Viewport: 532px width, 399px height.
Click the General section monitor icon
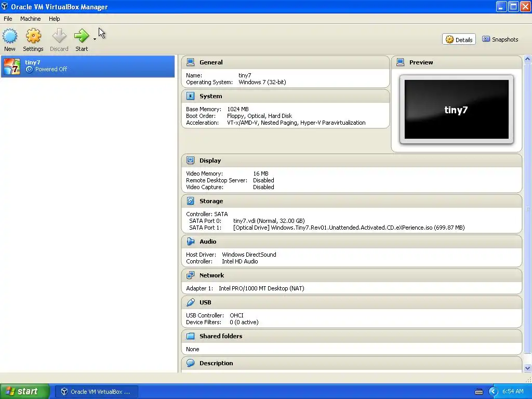(x=190, y=62)
